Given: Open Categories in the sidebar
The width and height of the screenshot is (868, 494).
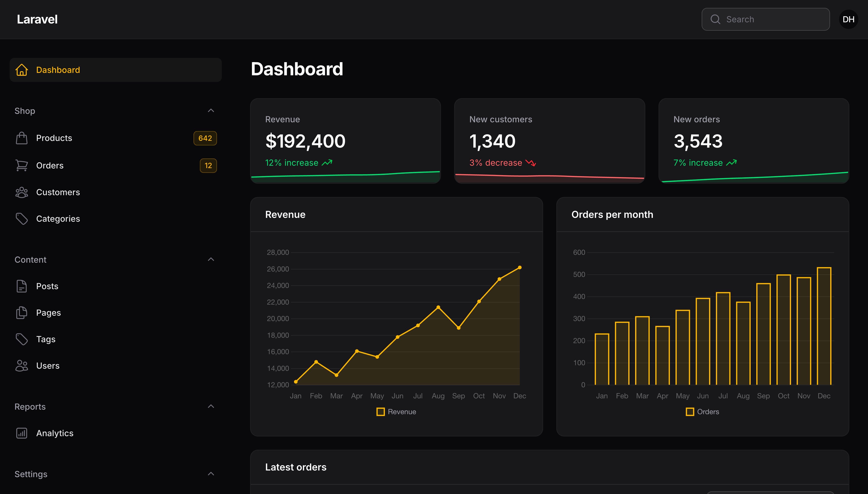Looking at the screenshot, I should pyautogui.click(x=116, y=219).
